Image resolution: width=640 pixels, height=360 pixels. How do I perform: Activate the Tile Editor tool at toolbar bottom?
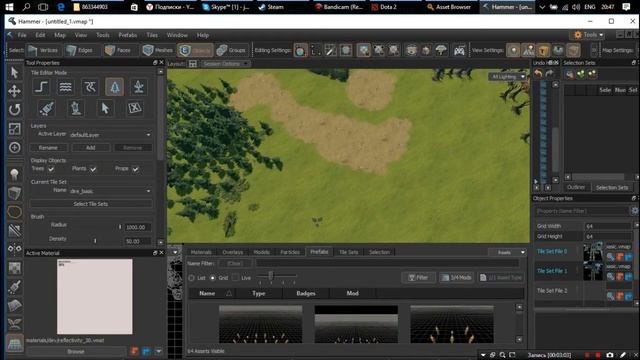pos(15,343)
